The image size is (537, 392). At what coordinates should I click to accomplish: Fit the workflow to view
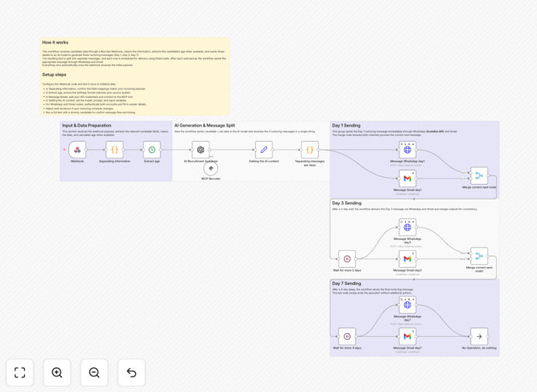tap(20, 373)
